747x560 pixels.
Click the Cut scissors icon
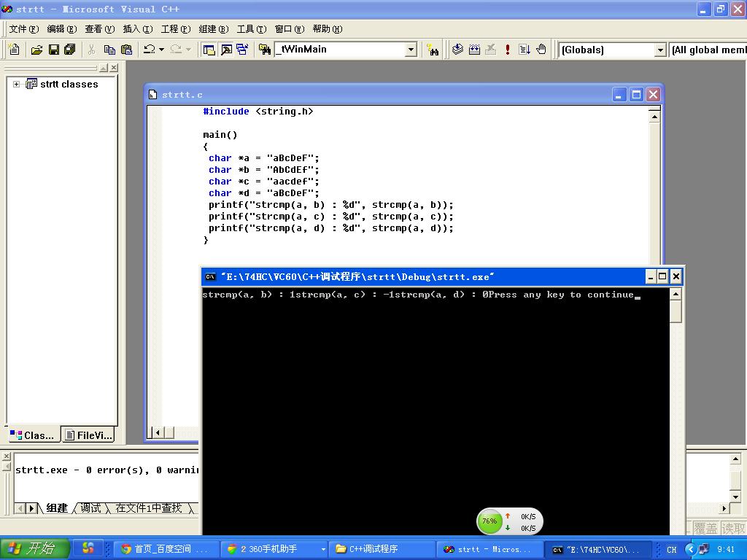(91, 49)
